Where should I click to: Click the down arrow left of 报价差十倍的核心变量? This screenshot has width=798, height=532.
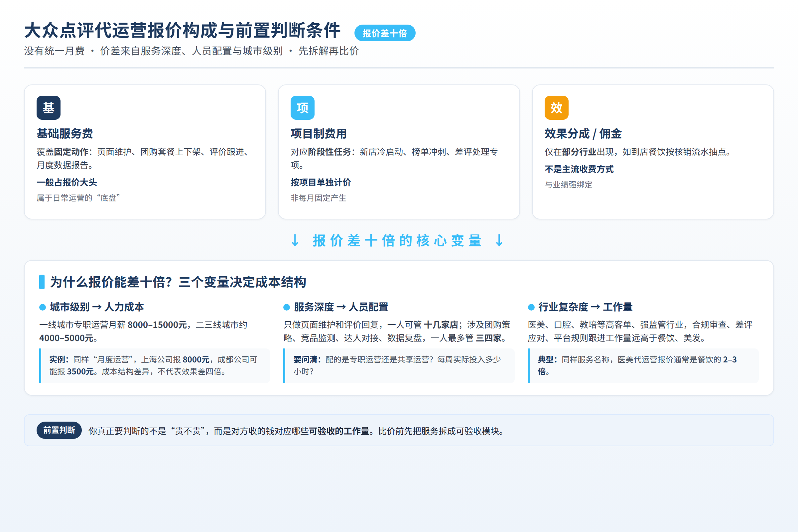(295, 240)
